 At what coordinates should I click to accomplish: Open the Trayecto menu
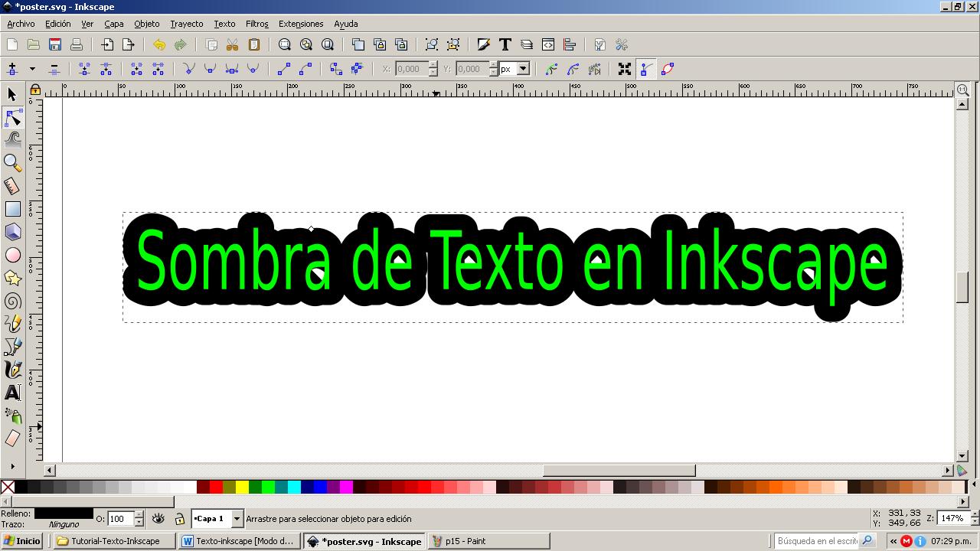click(x=187, y=24)
